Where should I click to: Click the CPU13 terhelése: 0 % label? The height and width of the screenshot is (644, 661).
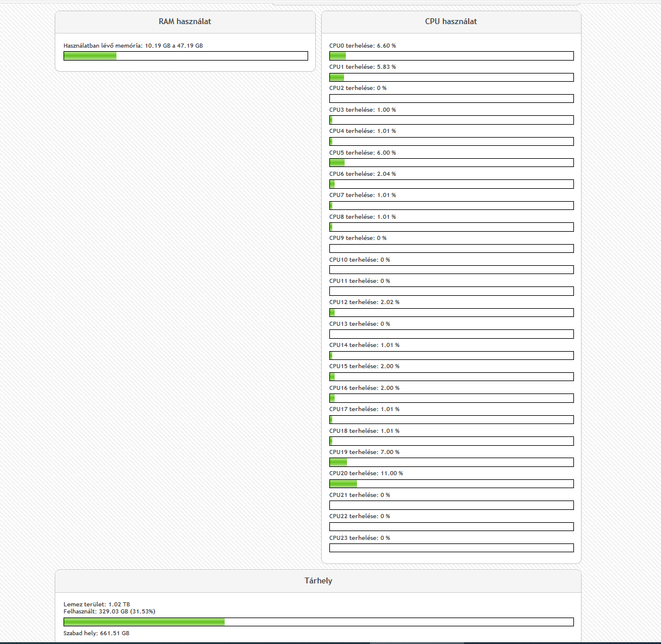(x=359, y=323)
